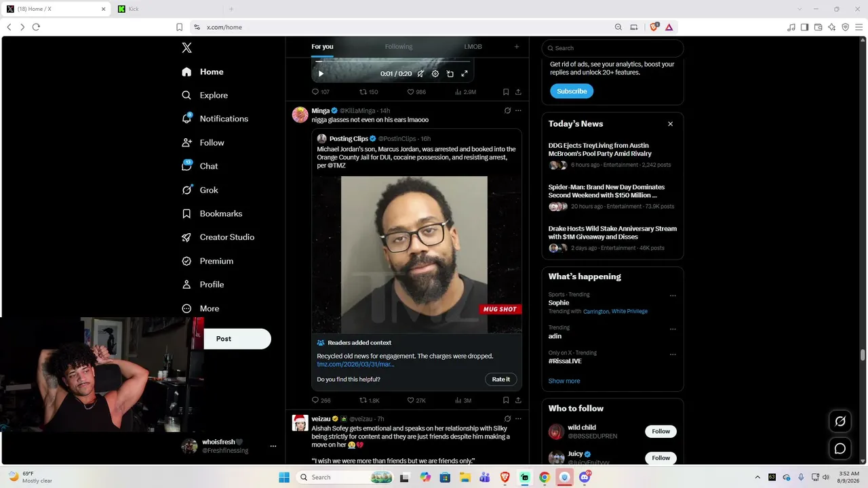Like the post with 986 likes
This screenshot has height=488, width=868.
pyautogui.click(x=416, y=92)
